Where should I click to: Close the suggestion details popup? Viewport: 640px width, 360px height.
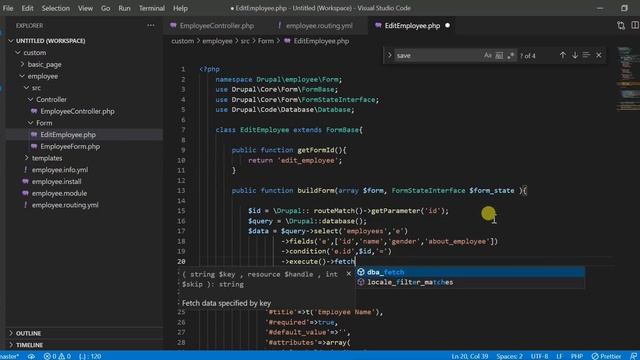click(349, 274)
